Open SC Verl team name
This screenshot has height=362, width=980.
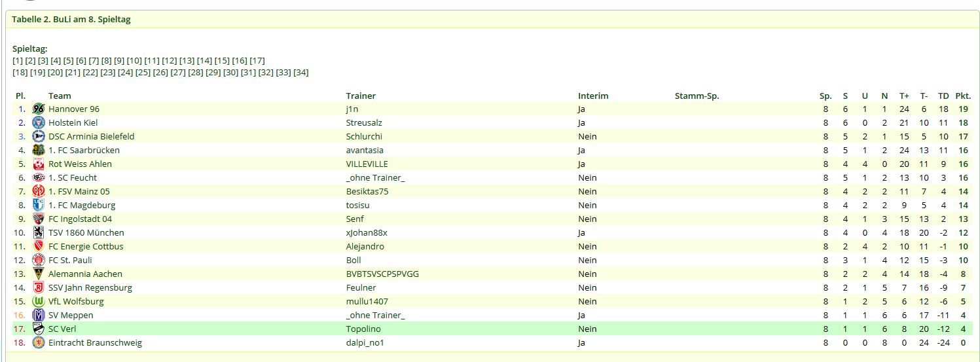coord(62,329)
